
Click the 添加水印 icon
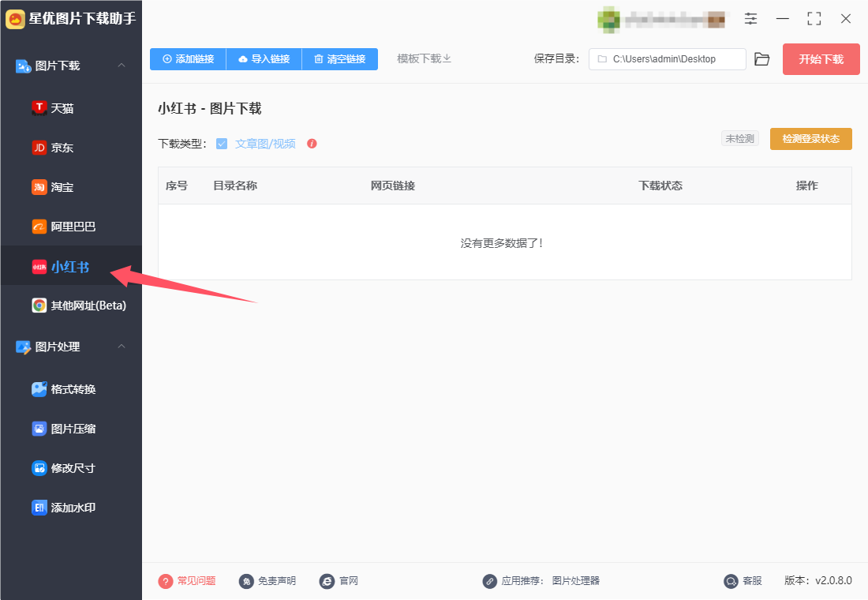click(39, 508)
